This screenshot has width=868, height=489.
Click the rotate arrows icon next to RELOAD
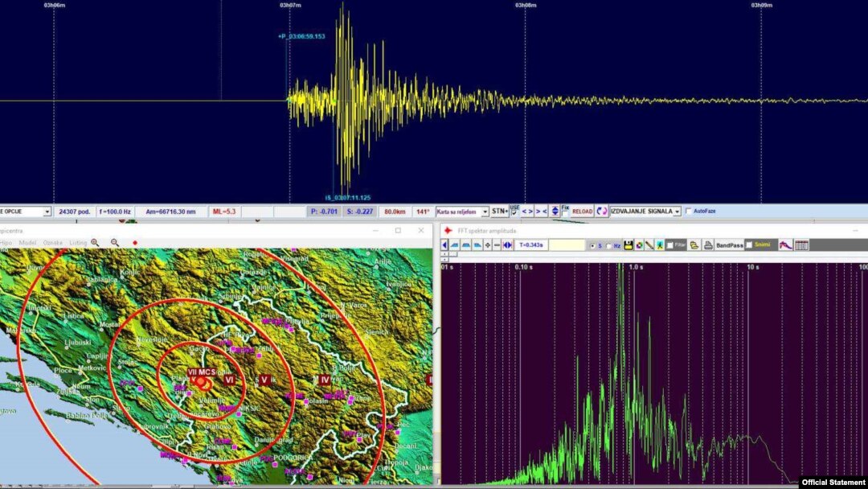click(x=602, y=211)
